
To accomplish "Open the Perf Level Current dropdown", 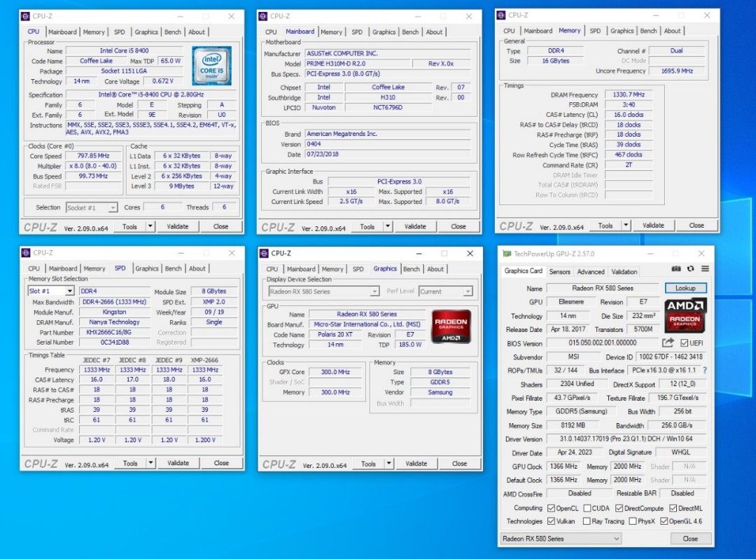I will (445, 291).
